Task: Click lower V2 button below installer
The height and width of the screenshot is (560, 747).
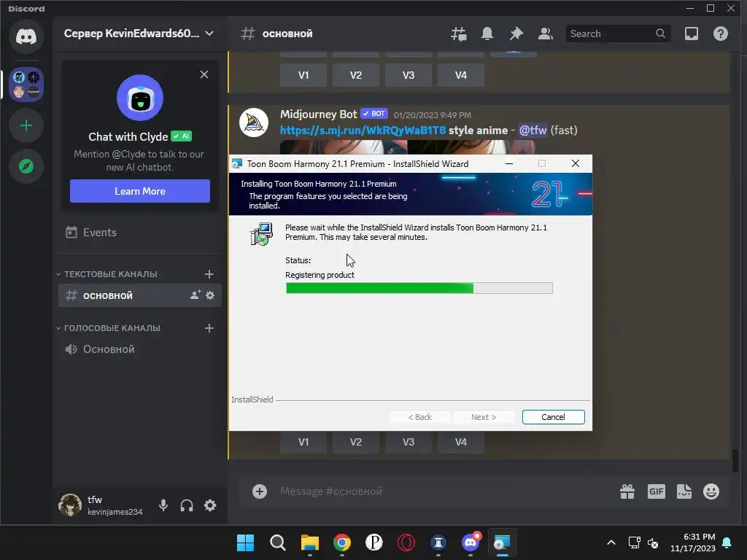Action: pos(356,442)
